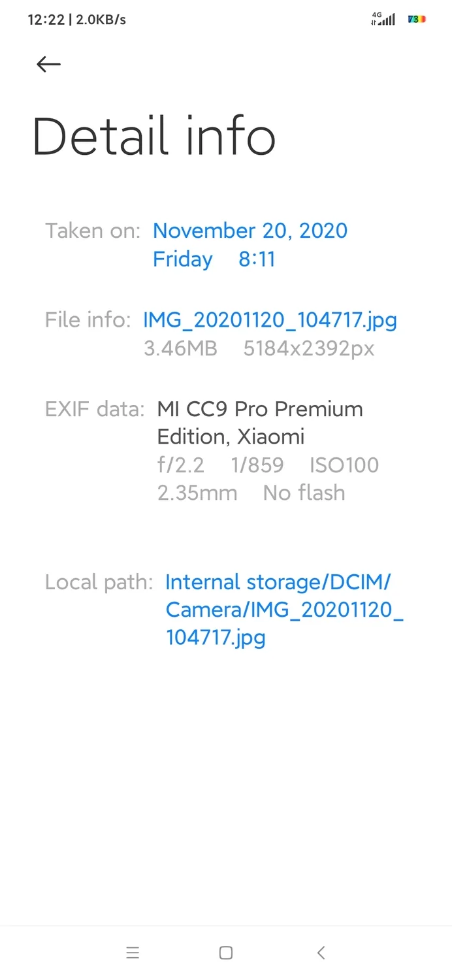Tap the 3.46MB file size text
452x980 pixels.
click(x=180, y=349)
